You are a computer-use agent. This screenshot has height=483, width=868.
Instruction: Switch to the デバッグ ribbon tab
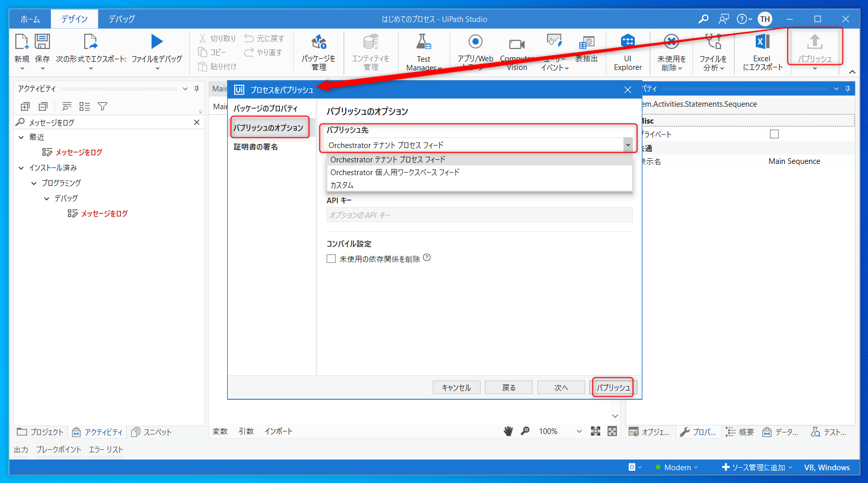point(121,19)
